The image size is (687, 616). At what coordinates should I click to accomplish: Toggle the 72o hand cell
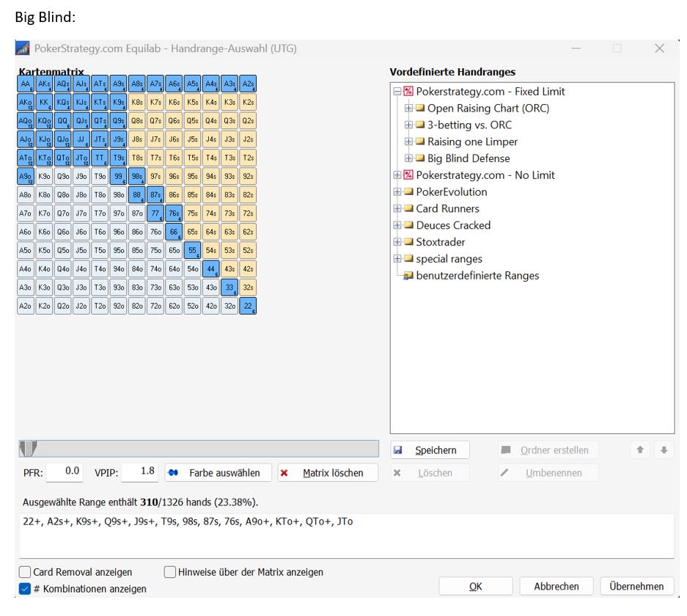[155, 306]
